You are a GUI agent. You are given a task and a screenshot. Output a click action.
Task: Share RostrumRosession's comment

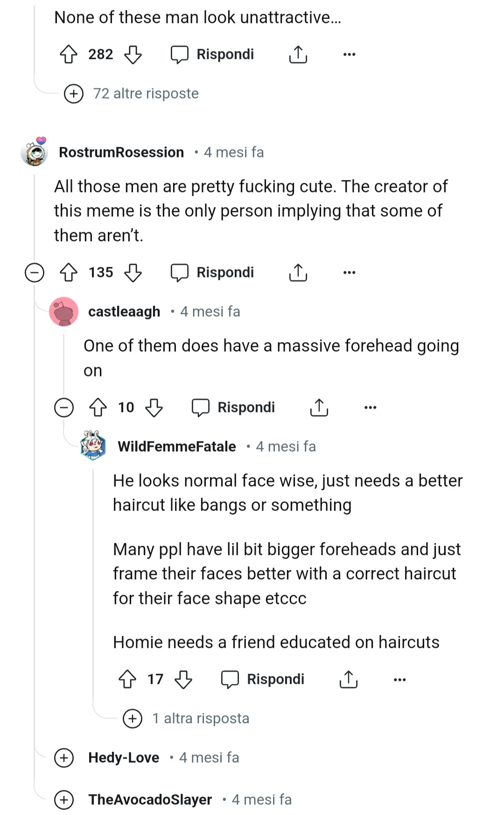[x=297, y=272]
